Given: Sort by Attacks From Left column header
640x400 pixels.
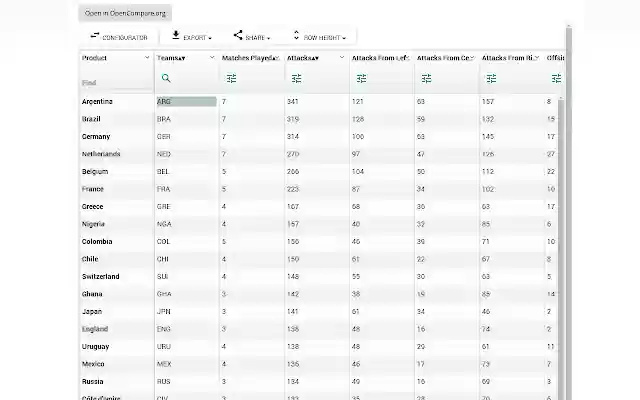Looking at the screenshot, I should tap(379, 58).
